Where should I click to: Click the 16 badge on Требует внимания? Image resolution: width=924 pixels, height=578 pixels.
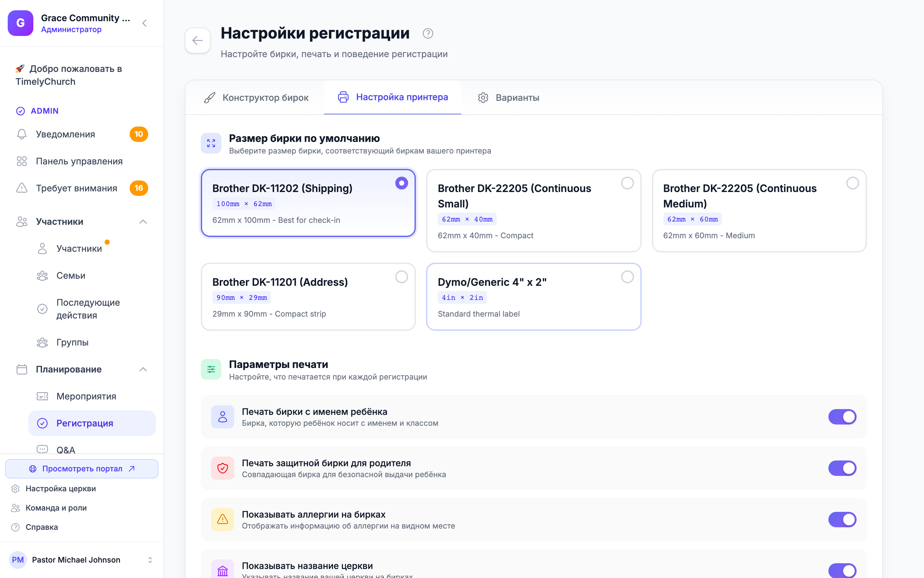[x=139, y=188]
